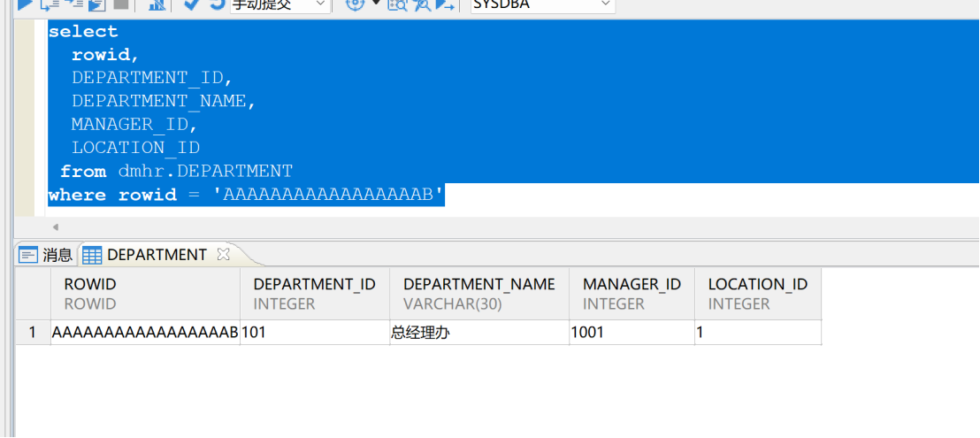Open the SYSDBA schema dropdown
The height and width of the screenshot is (438, 980).
542,5
